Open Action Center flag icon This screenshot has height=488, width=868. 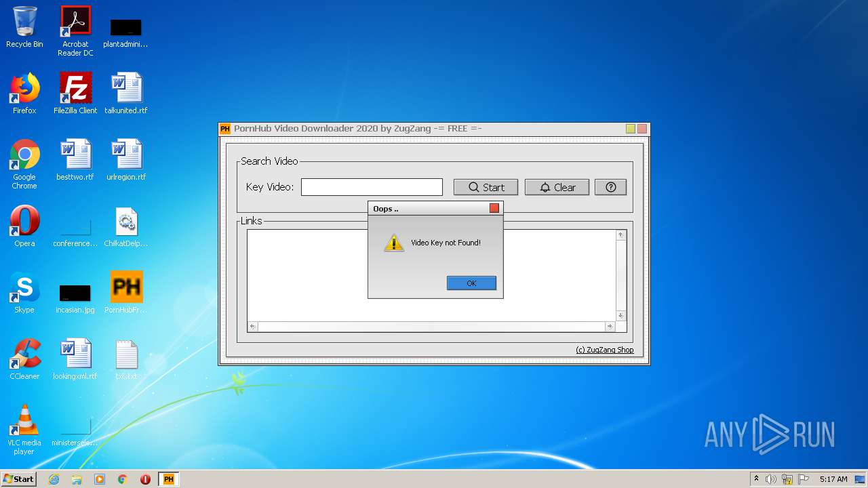(x=804, y=479)
